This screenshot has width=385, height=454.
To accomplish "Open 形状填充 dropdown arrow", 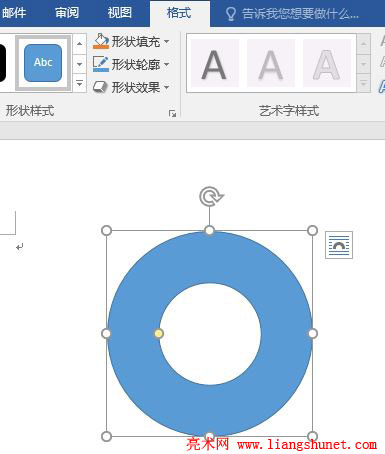I will 167,42.
